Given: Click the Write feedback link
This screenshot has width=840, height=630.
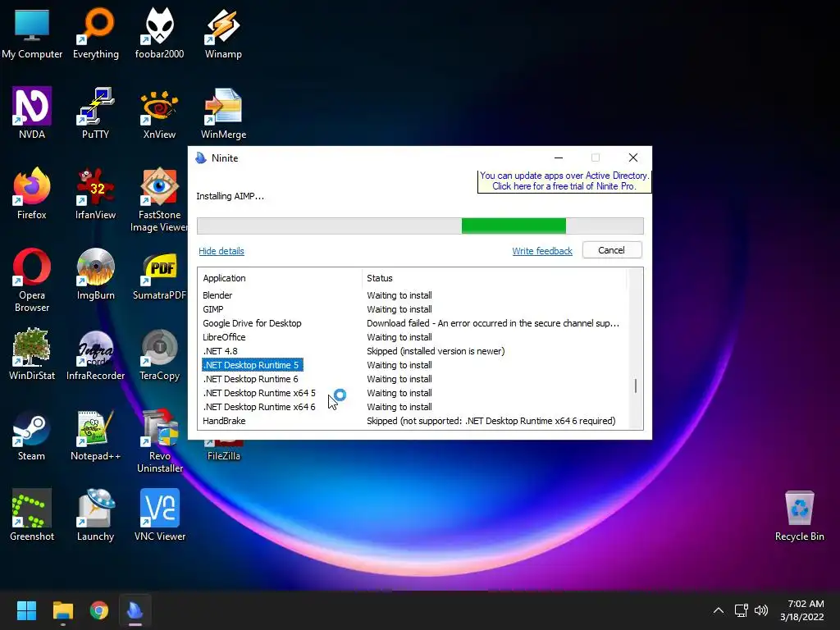Looking at the screenshot, I should coord(542,251).
